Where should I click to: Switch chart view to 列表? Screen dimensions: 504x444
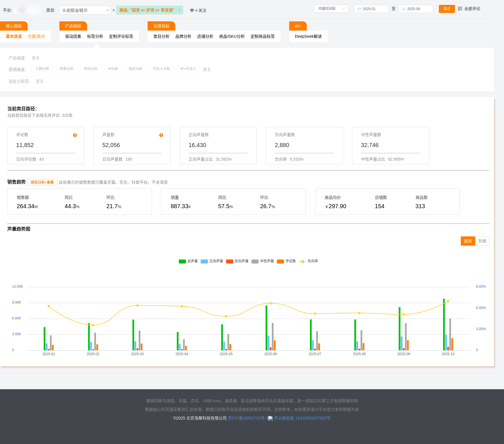(482, 241)
